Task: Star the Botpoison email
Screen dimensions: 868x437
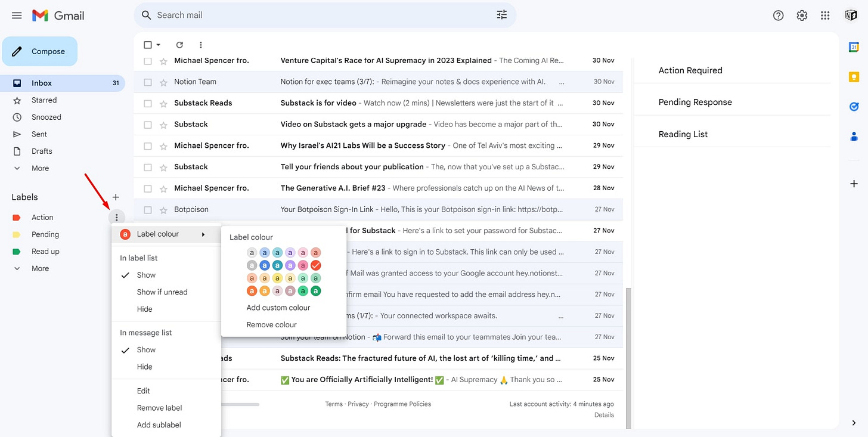Action: coord(163,210)
